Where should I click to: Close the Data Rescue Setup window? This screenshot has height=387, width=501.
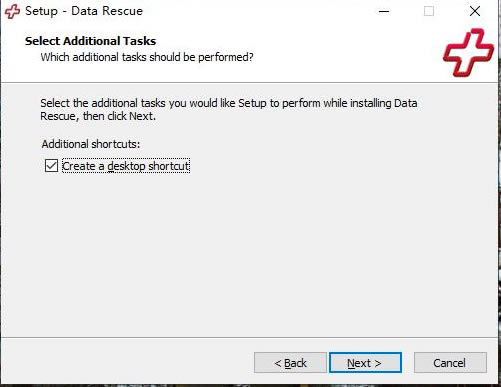click(x=475, y=11)
